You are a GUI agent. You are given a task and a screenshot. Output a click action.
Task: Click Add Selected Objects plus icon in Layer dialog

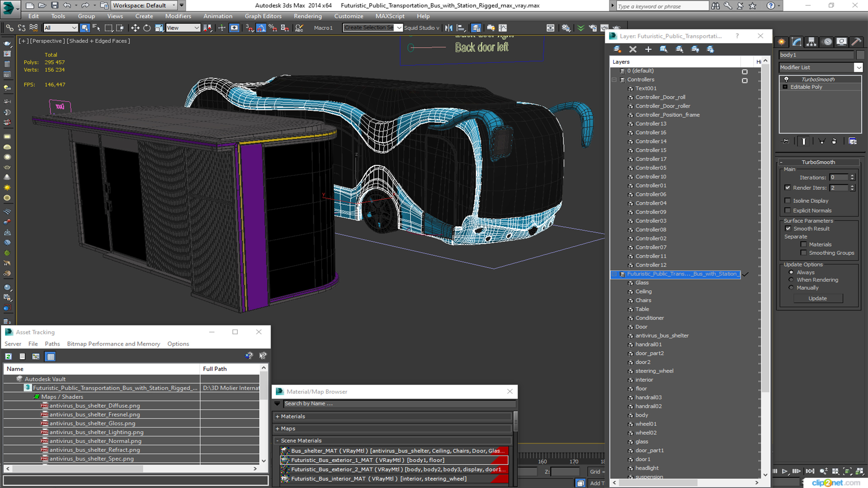pos(648,49)
